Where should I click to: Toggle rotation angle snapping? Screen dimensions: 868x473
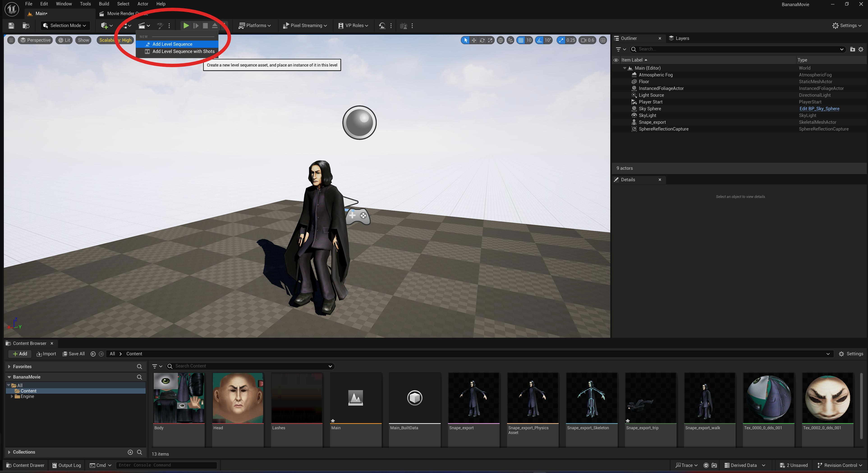(x=540, y=40)
